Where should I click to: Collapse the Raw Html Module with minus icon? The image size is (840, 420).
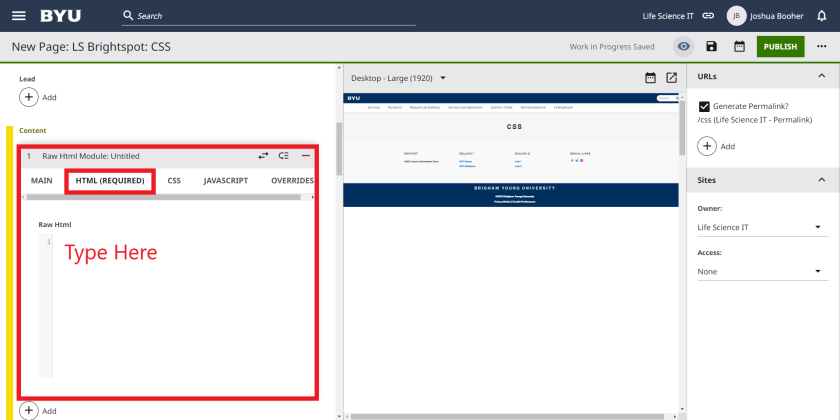pyautogui.click(x=306, y=156)
